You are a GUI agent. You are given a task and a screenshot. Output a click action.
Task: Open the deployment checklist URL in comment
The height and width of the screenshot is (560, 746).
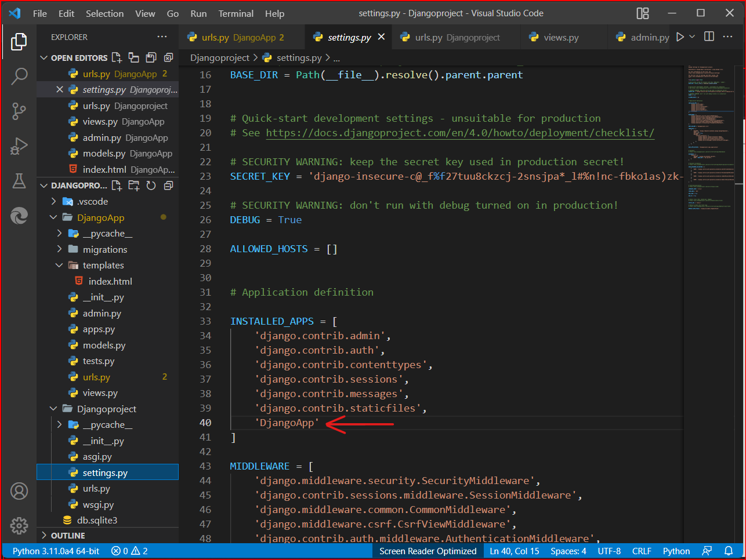(x=460, y=133)
